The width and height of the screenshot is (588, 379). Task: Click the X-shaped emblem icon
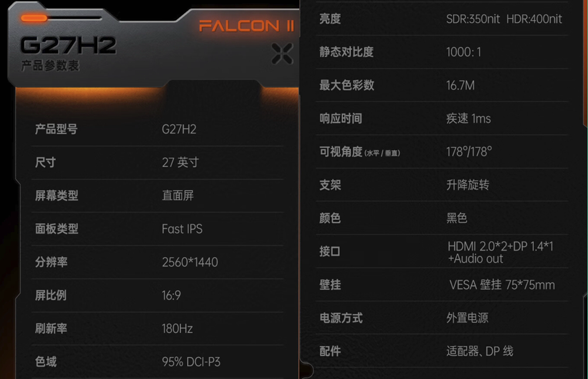pos(282,54)
